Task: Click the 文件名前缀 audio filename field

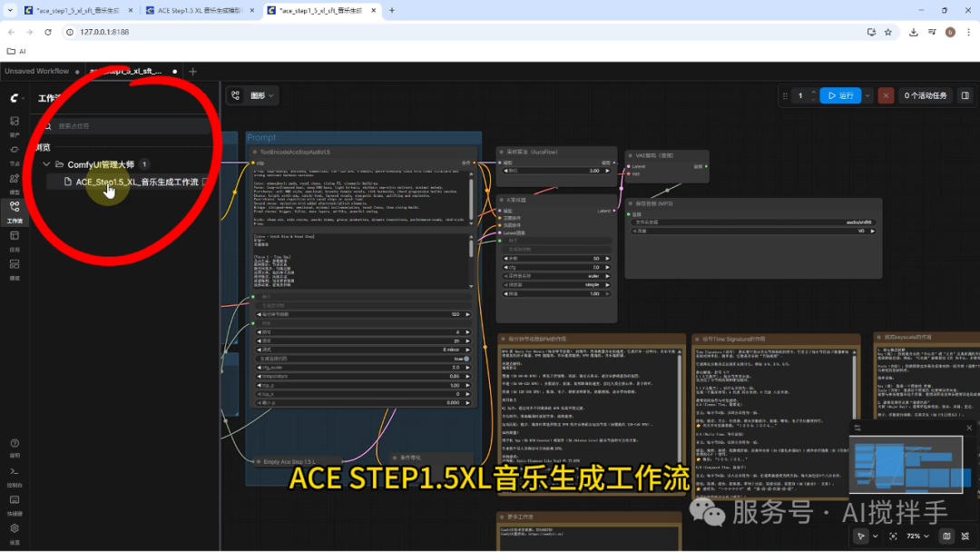Action: click(x=753, y=222)
